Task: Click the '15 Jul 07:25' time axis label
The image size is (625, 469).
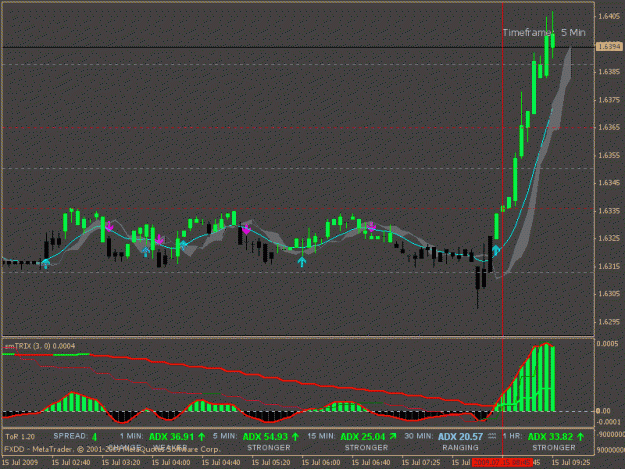Action: pos(421,463)
